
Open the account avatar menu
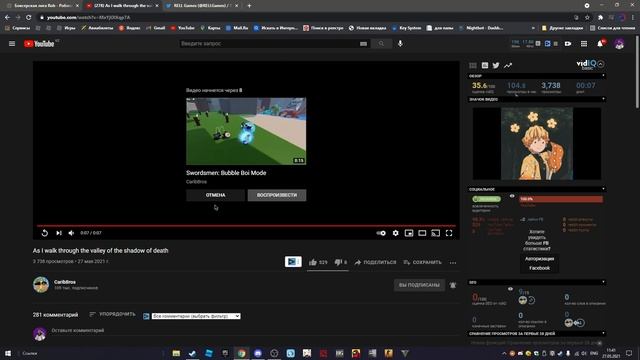click(619, 44)
